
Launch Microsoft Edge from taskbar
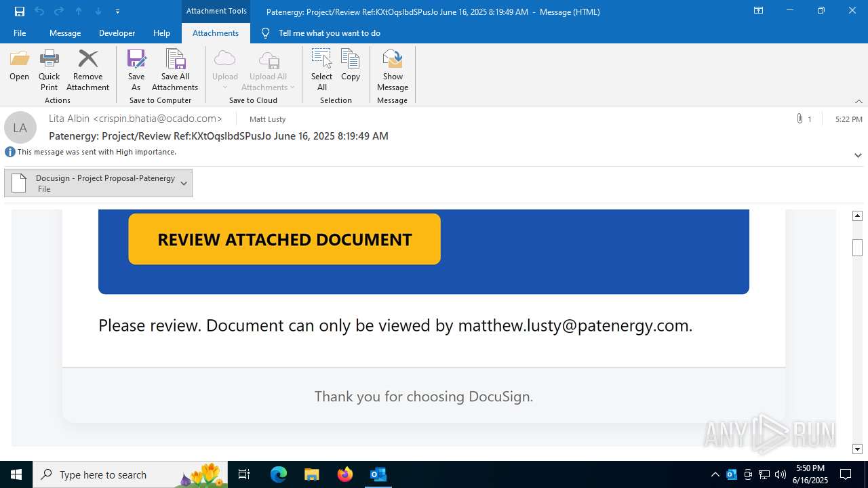click(279, 474)
